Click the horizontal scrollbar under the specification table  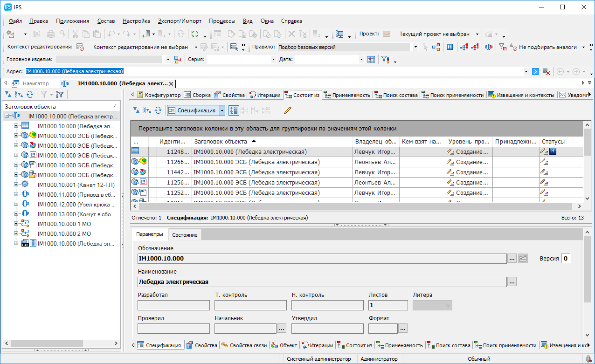coord(354,206)
